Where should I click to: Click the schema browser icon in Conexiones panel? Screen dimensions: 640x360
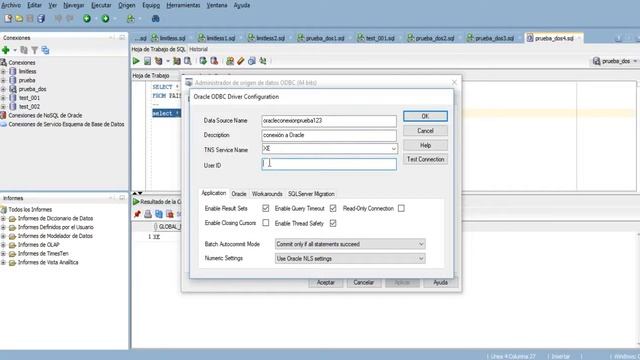(x=45, y=50)
